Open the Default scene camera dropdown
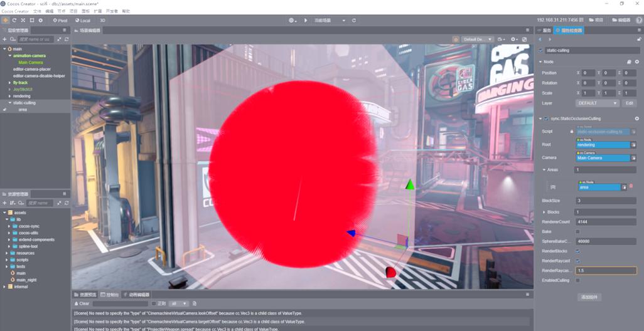This screenshot has height=331, width=644. (477, 39)
